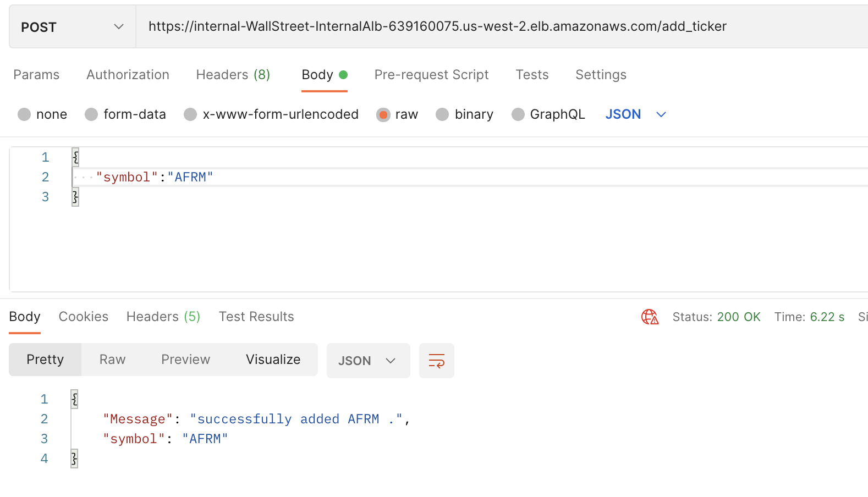
Task: View the request Headers (8) tab
Action: (233, 75)
